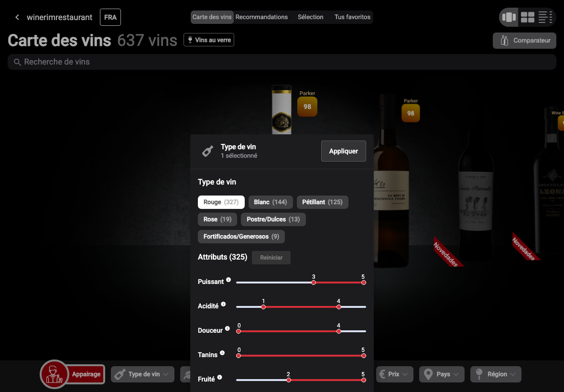564x392 pixels.
Task: Open the Type de vin dropdown filter
Action: pos(142,374)
